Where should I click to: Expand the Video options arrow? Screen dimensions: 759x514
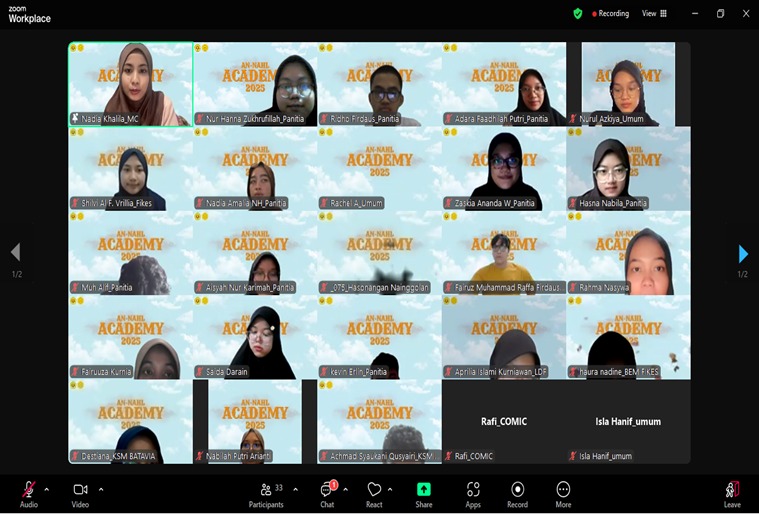(100, 489)
